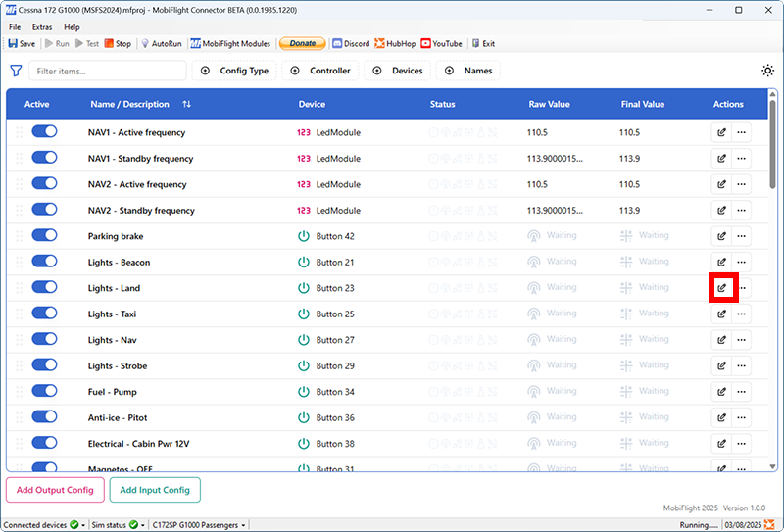Click the drag handle of Lights - Nav row

[x=19, y=340]
